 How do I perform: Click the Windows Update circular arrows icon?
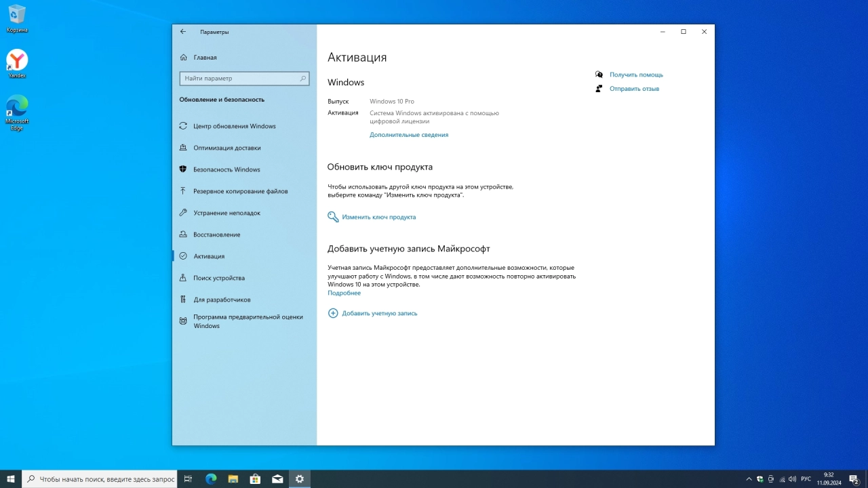click(183, 126)
